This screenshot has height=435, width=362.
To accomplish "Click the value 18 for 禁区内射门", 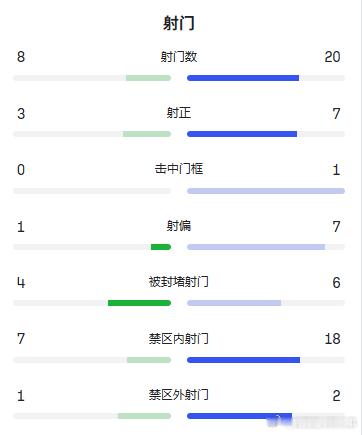I will pyautogui.click(x=332, y=339).
